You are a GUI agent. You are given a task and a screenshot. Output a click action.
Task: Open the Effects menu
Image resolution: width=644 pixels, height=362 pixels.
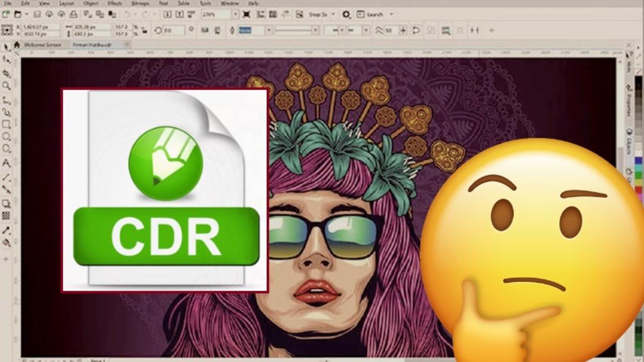click(x=114, y=3)
